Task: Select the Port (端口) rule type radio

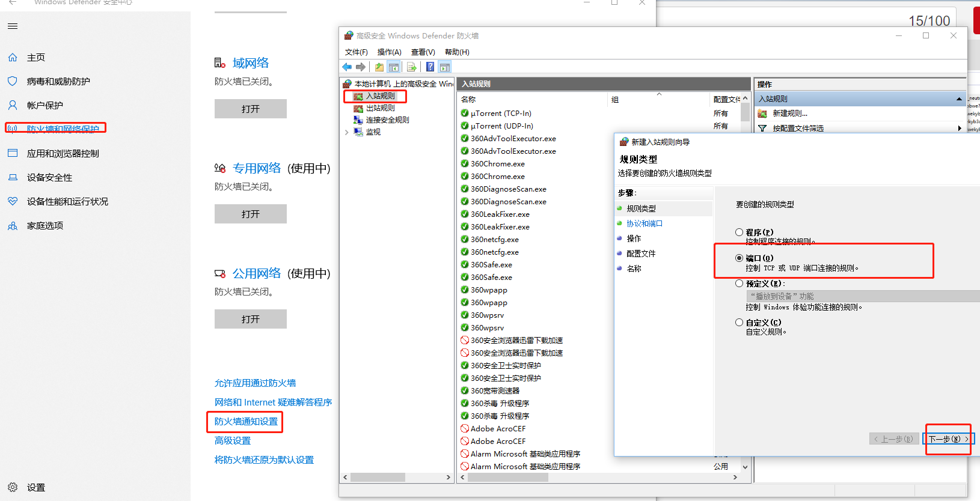Action: point(739,258)
